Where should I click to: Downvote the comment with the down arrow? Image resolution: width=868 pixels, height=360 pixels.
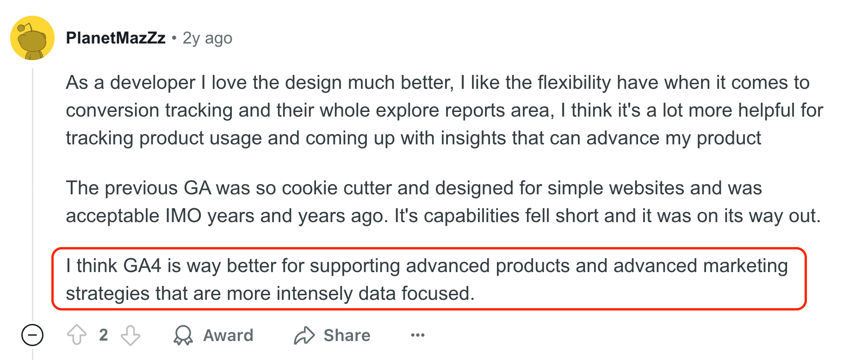130,335
